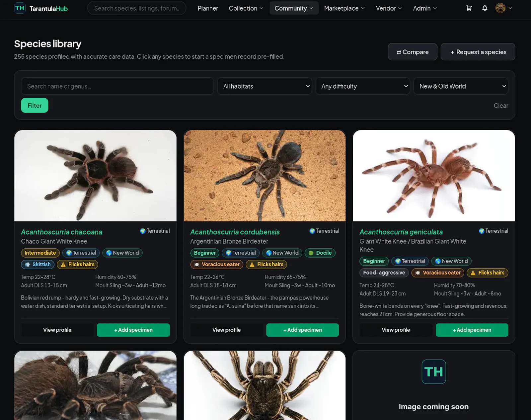Viewport: 531px width, 420px height.
Task: Focus the top search species, listings field
Action: (x=136, y=8)
